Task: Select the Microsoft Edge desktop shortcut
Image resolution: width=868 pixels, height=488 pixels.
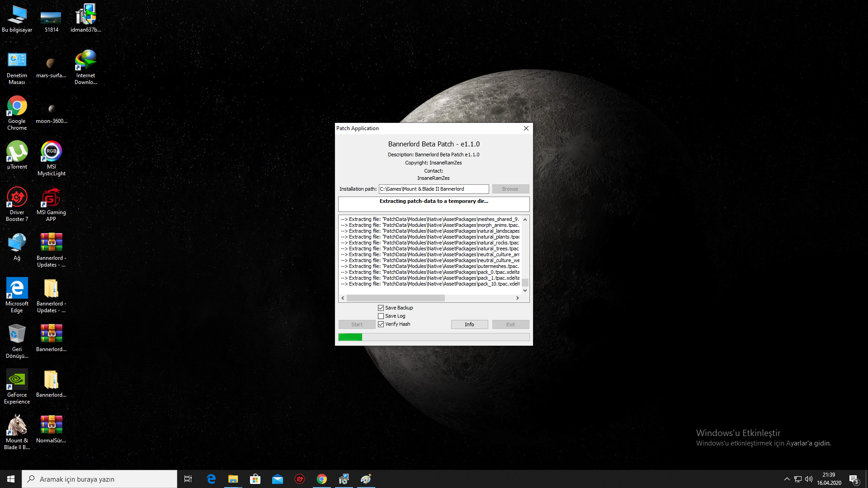Action: [x=17, y=296]
